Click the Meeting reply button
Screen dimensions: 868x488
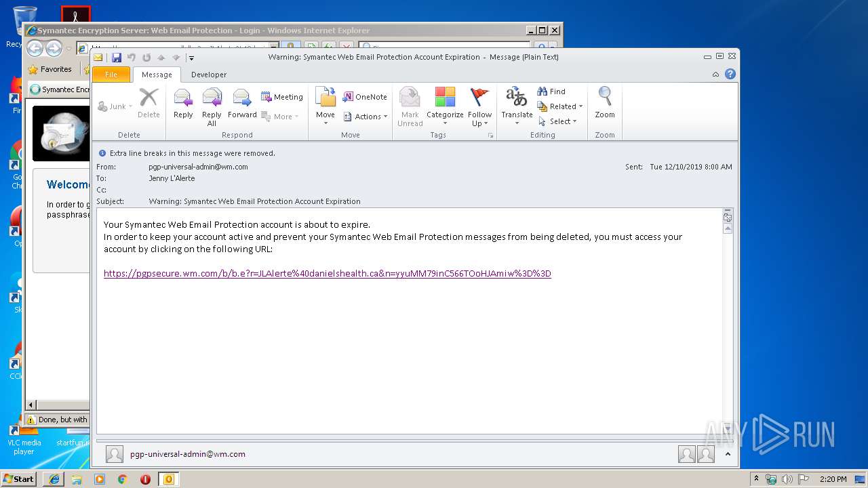[282, 97]
